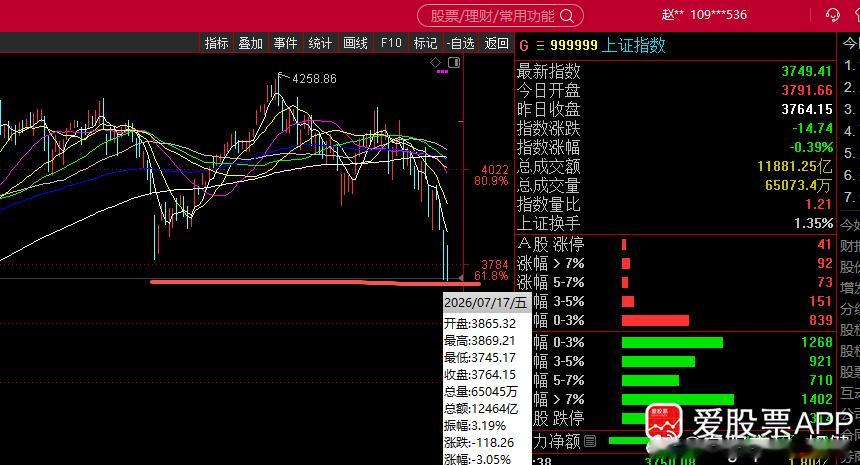Click the green 0-3% bar showing 1268
The height and width of the screenshot is (465, 860).
pos(672,343)
